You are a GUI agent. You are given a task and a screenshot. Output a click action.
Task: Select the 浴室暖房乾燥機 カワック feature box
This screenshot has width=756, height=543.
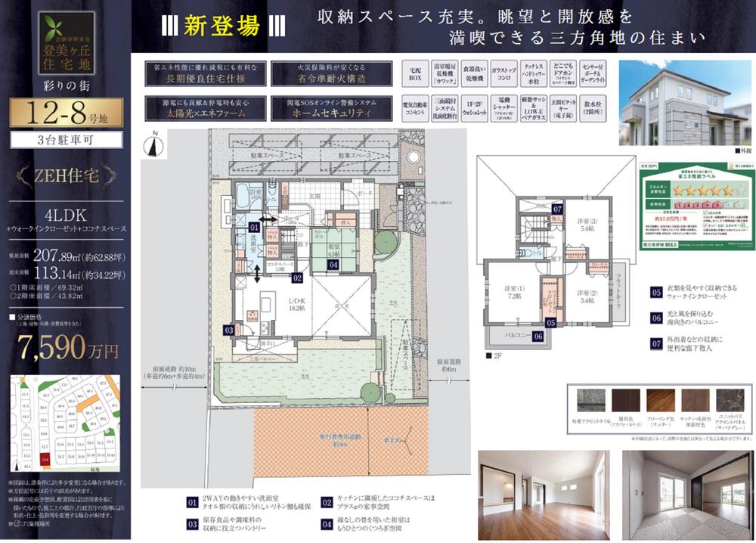point(445,74)
